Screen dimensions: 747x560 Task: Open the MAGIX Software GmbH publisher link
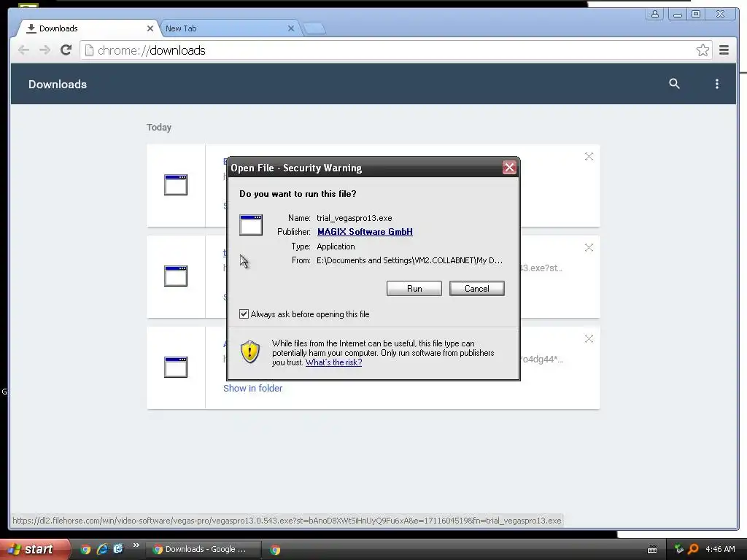365,232
